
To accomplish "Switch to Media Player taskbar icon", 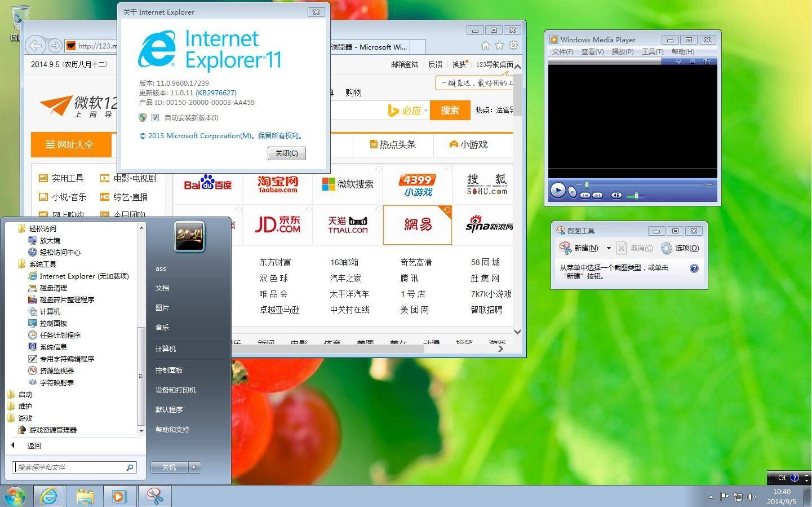I will [119, 496].
